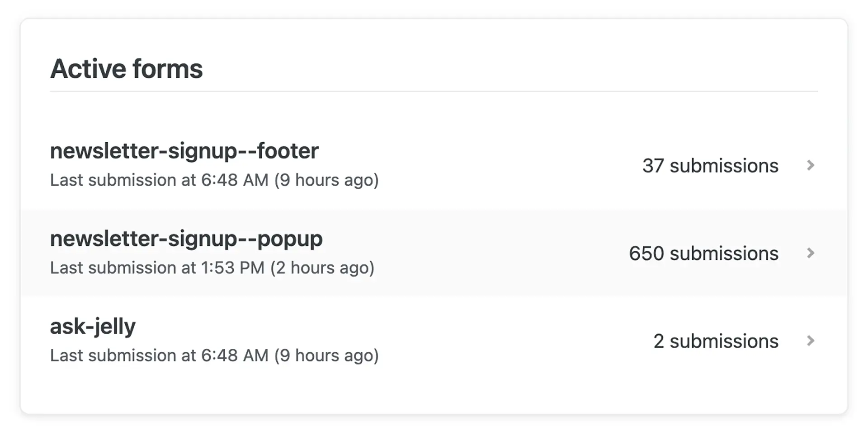The image size is (868, 435).
Task: Open the ask-jelly form
Action: (92, 326)
